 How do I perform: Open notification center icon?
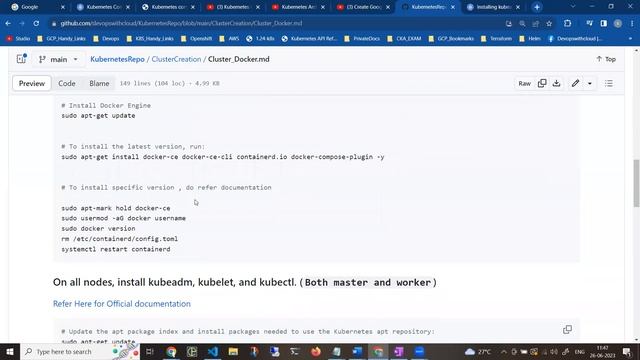(627, 351)
